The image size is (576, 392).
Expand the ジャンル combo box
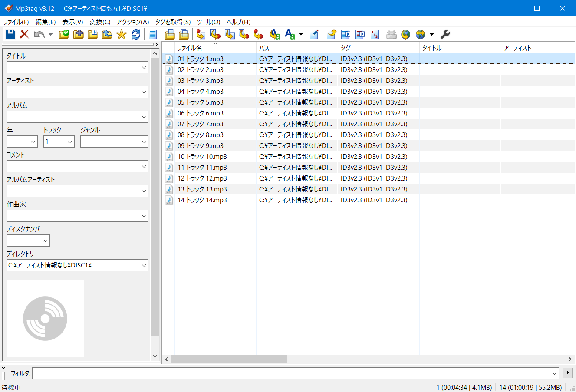[144, 142]
